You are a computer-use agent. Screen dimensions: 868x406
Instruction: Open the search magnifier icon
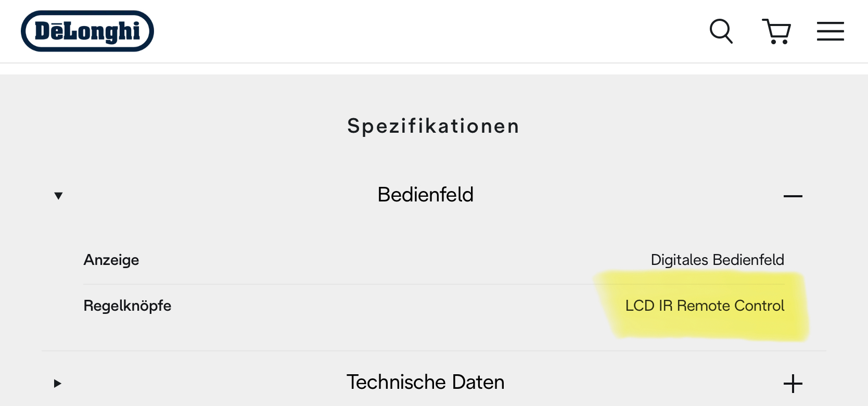tap(721, 31)
